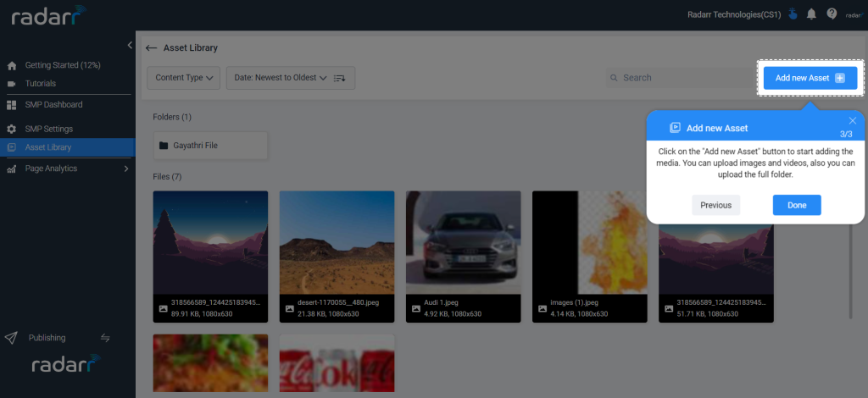Expand the Page Analytics submenu arrow

click(x=125, y=169)
